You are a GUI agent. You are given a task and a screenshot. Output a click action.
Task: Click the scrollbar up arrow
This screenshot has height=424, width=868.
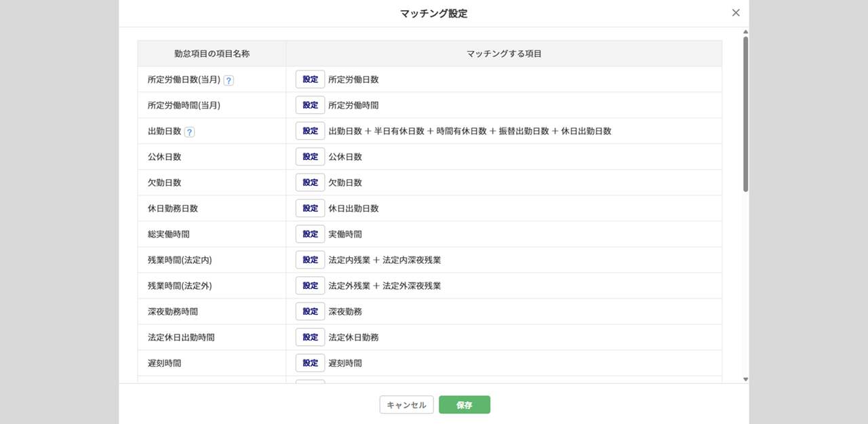(746, 32)
